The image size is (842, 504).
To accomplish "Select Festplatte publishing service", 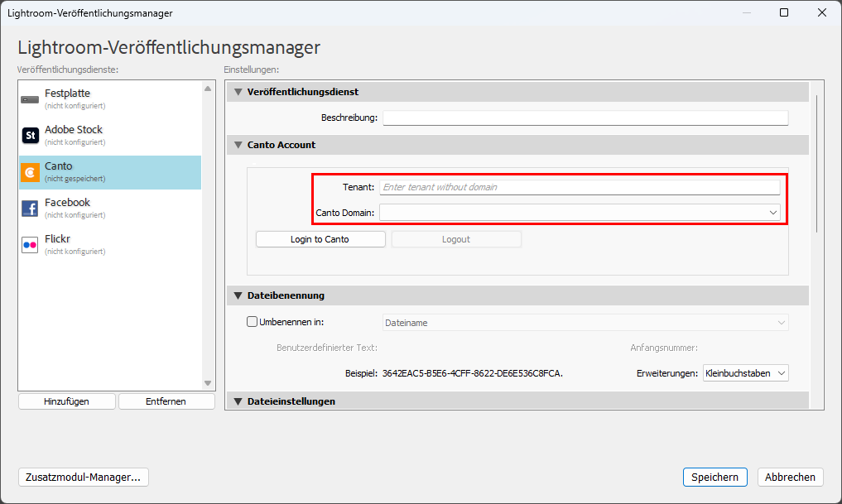I will pyautogui.click(x=110, y=98).
